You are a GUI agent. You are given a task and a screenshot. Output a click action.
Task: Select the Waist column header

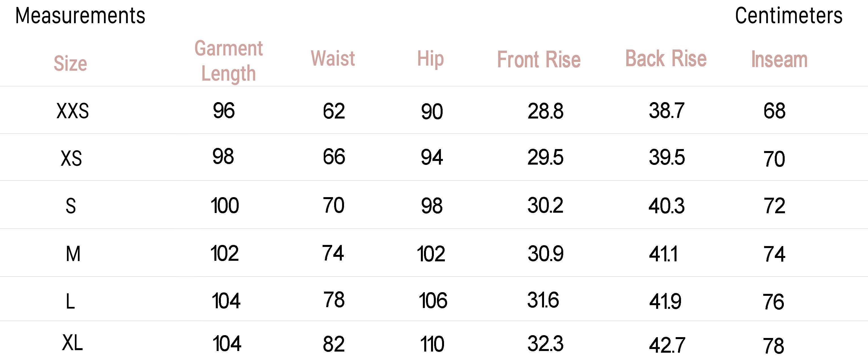333,59
